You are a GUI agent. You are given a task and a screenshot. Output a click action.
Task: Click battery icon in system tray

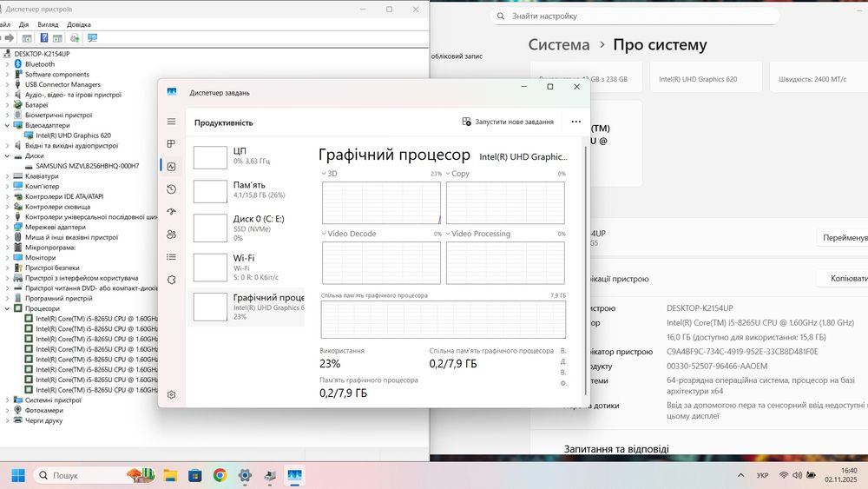(x=811, y=475)
